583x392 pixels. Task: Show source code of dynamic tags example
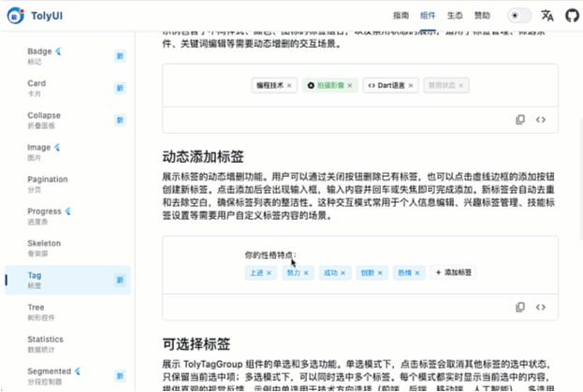541,307
